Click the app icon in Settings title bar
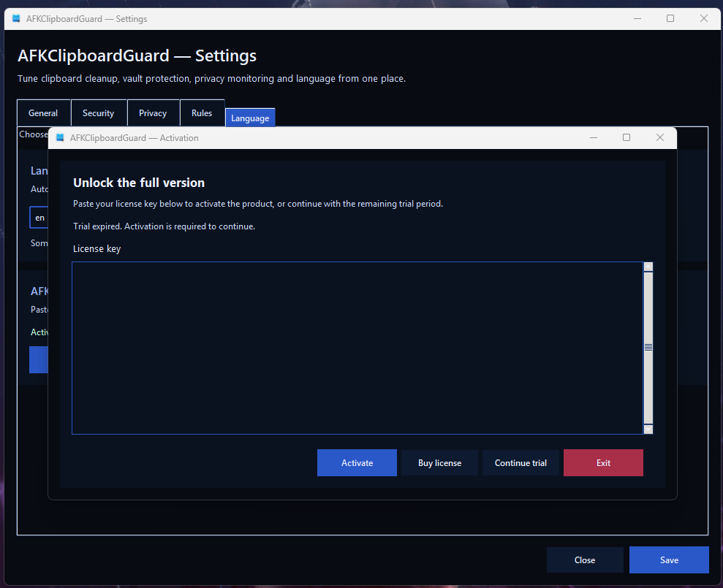723x588 pixels. [16, 19]
